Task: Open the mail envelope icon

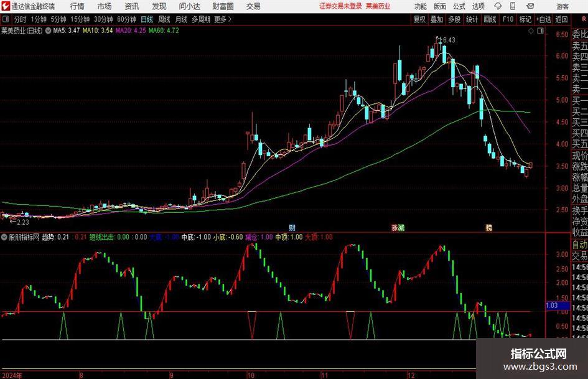Action: tap(530, 6)
